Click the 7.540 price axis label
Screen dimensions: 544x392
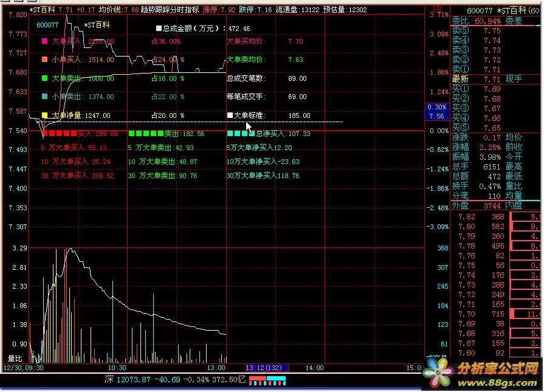[18, 131]
